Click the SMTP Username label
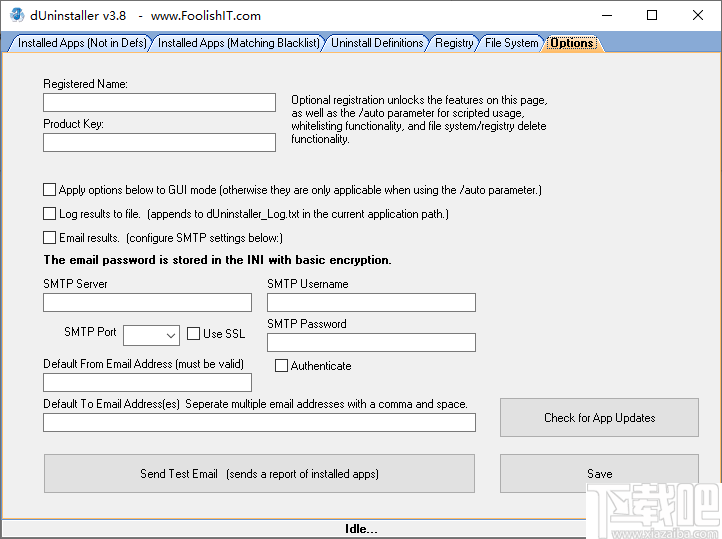This screenshot has width=722, height=539. click(308, 284)
